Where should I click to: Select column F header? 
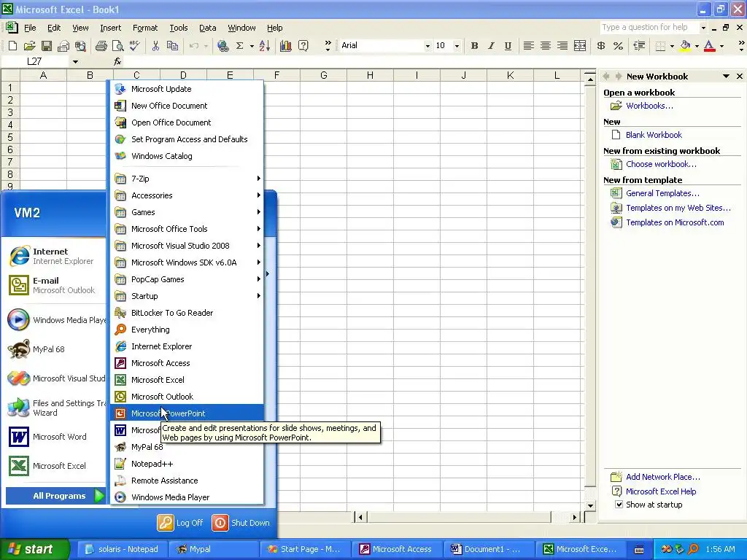coord(276,75)
